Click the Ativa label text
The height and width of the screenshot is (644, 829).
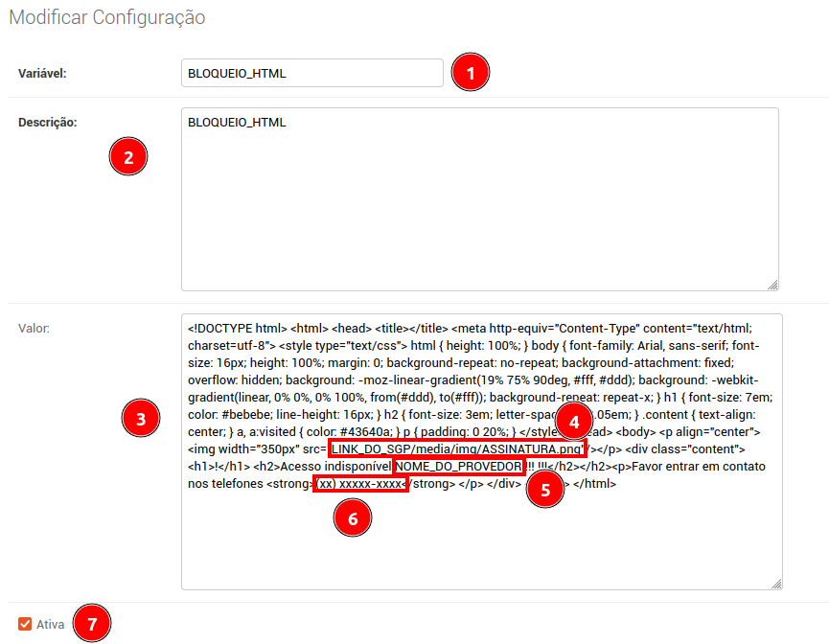click(50, 625)
